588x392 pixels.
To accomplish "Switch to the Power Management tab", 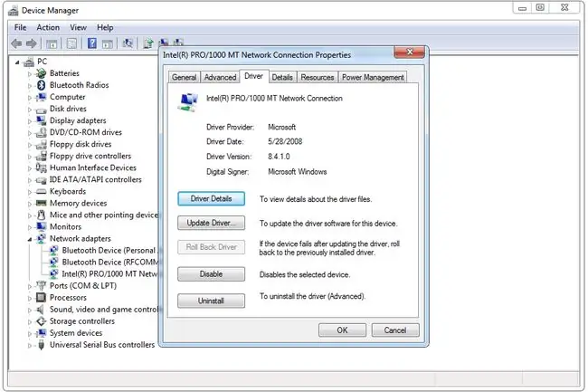I will click(x=373, y=77).
